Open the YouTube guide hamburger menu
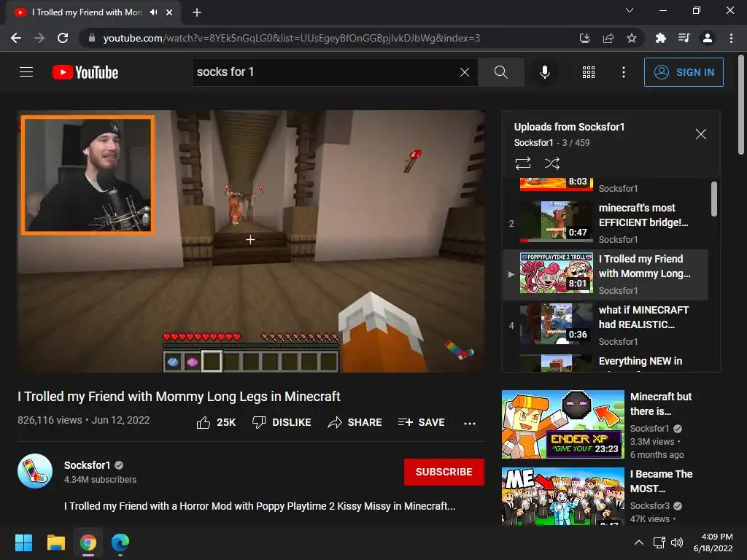747x560 pixels. (x=26, y=72)
